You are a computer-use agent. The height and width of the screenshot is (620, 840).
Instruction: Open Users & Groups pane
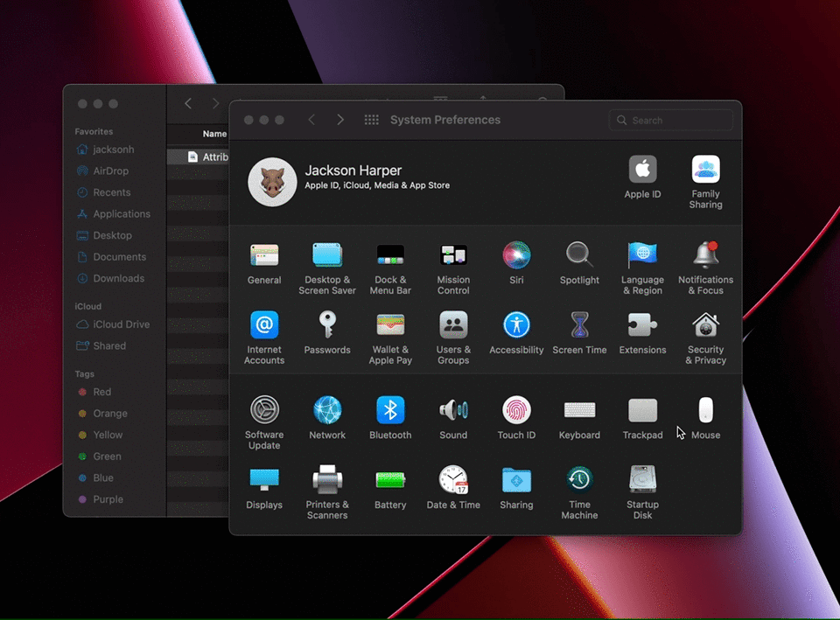tap(453, 338)
